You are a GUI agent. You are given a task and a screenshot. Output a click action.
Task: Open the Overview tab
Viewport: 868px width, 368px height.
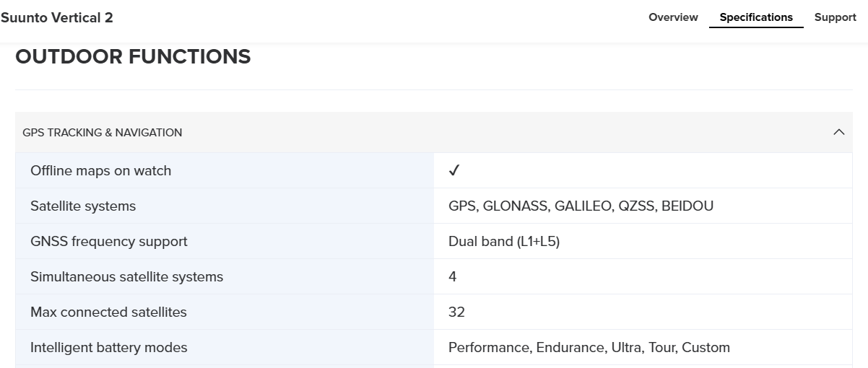click(x=673, y=17)
